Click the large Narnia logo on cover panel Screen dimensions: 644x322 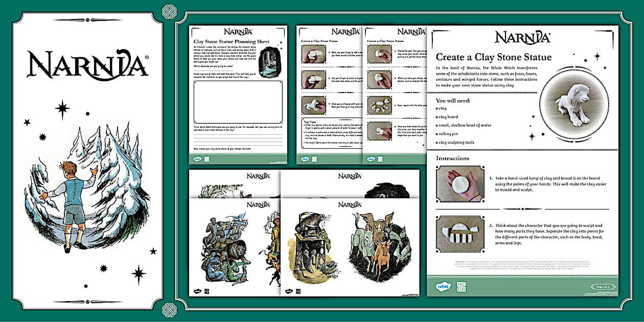click(88, 65)
